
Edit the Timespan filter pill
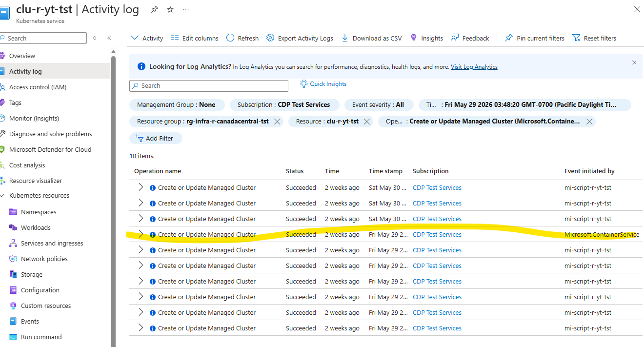point(525,104)
